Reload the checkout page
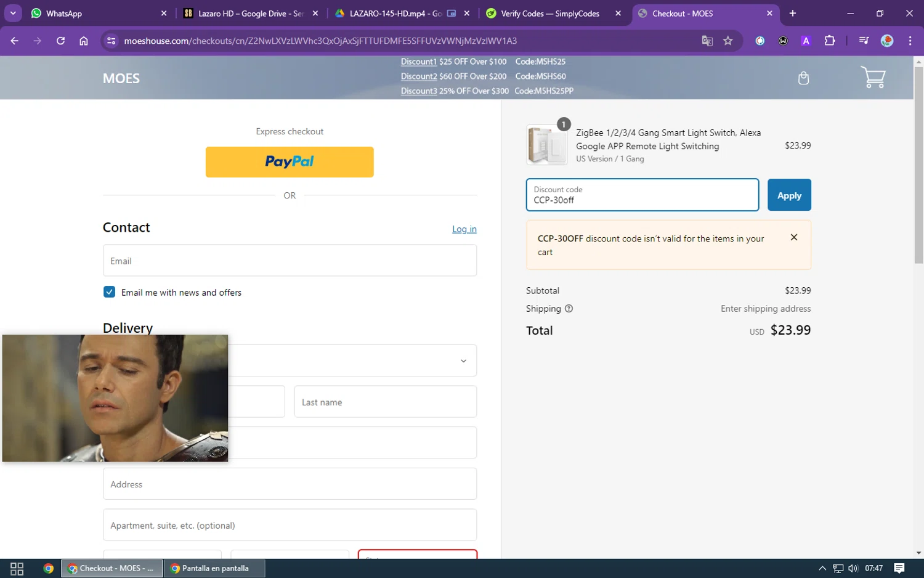The height and width of the screenshot is (578, 924). click(x=60, y=41)
